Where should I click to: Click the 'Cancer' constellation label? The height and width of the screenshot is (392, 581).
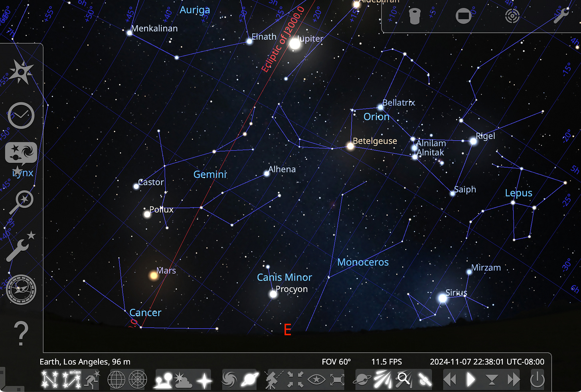point(145,313)
